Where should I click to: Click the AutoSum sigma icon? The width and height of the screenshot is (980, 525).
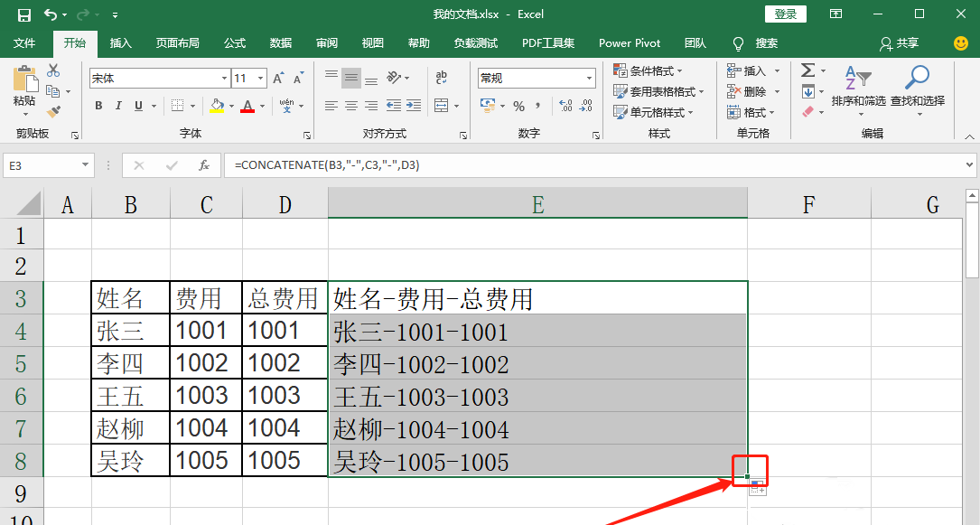pyautogui.click(x=807, y=70)
